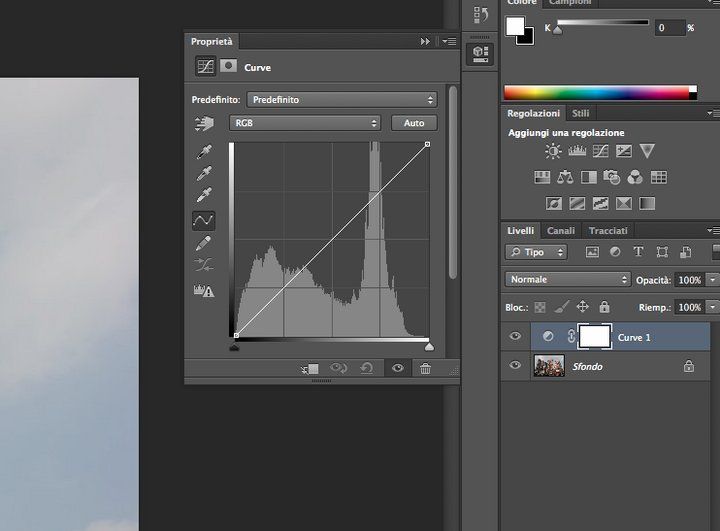Add an Invert adjustment

click(554, 203)
